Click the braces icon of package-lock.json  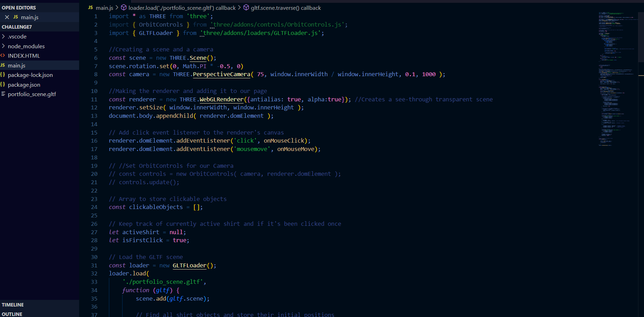pos(3,75)
